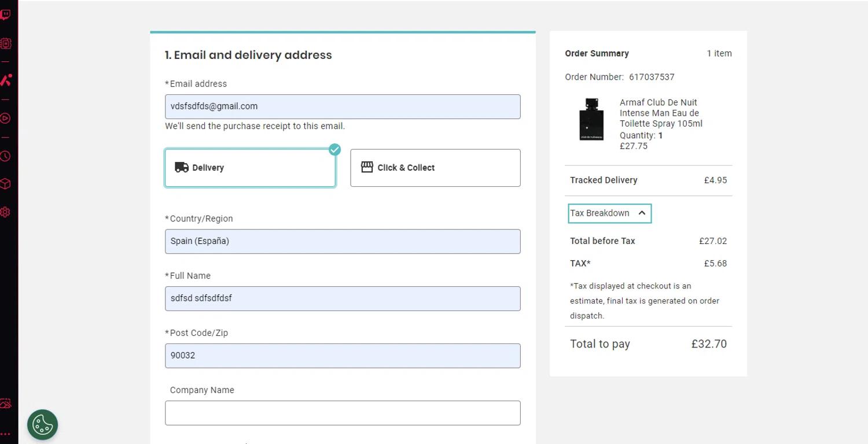Open Settings gear icon in sidebar
868x444 pixels.
[x=5, y=212]
